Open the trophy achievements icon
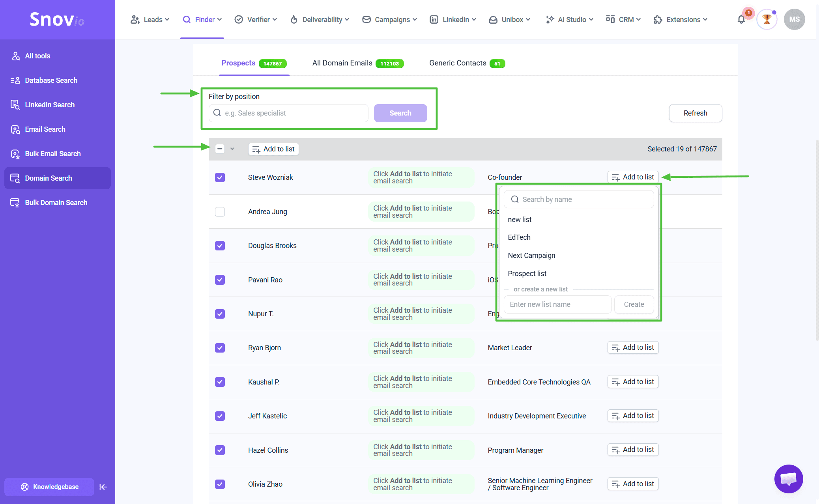 coord(767,19)
